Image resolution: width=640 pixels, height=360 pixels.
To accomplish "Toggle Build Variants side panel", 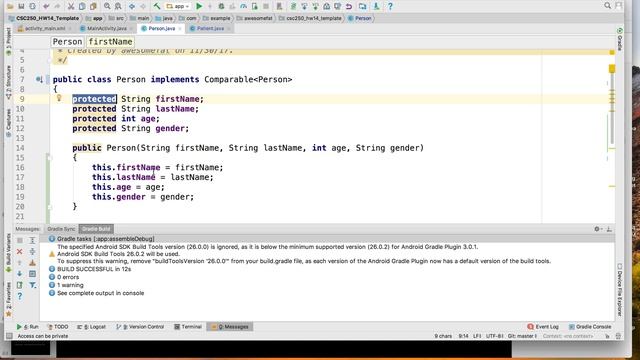I will pos(8,253).
